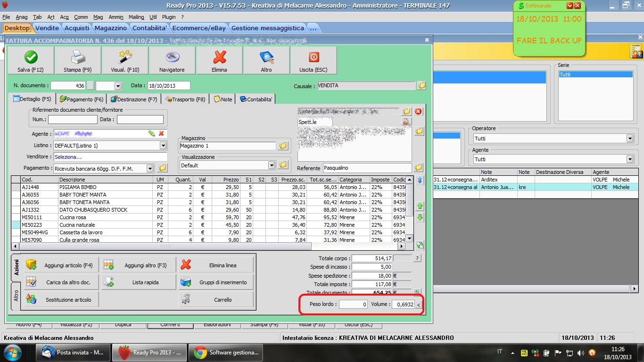Remove agent with red X icon
The height and width of the screenshot is (362, 644).
click(161, 134)
